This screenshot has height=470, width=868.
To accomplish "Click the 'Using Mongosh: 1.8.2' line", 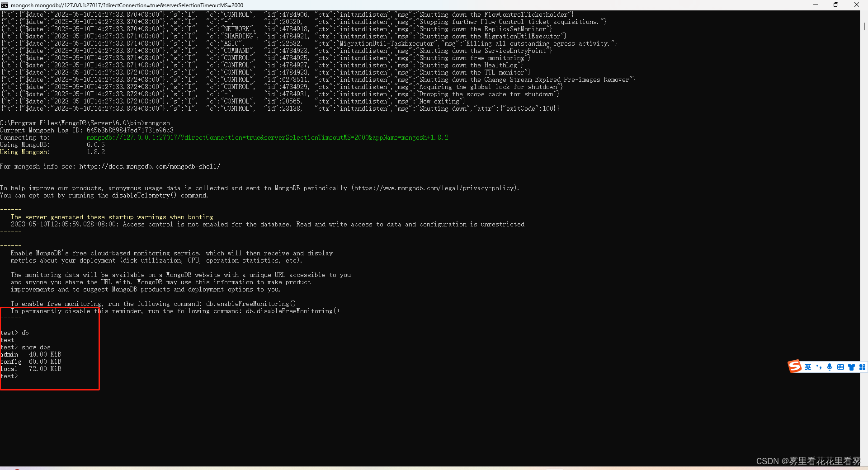I will pyautogui.click(x=52, y=152).
